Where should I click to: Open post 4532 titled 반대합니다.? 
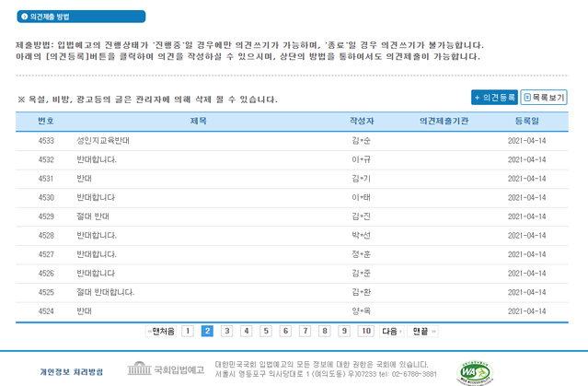[x=97, y=159]
